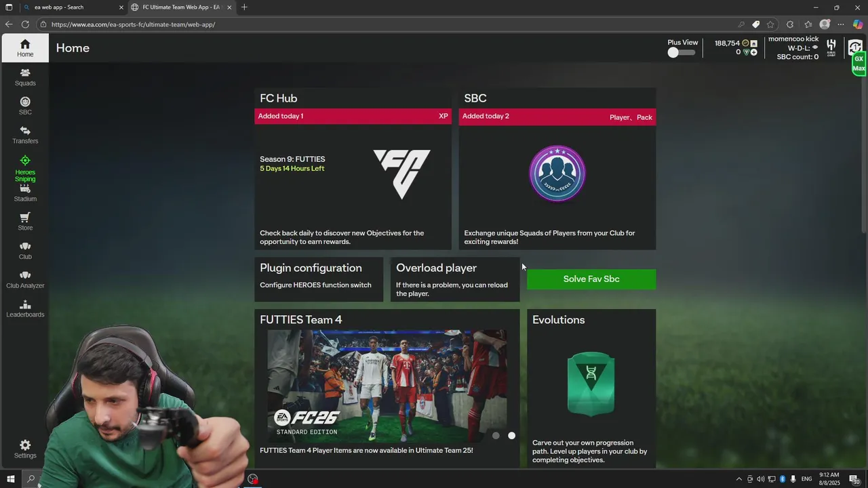Select the second carousel dot on the FUTTIES banner
The image size is (868, 488).
pyautogui.click(x=511, y=436)
